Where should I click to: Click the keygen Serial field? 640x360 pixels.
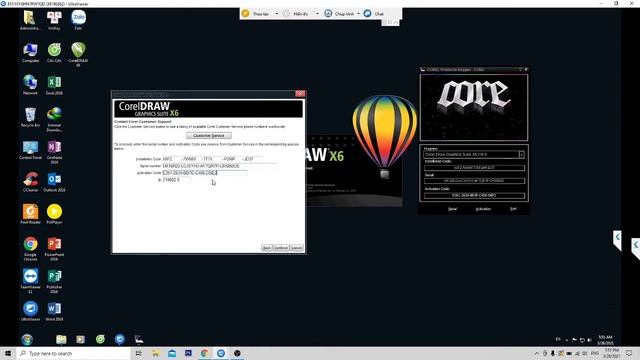coord(474,180)
